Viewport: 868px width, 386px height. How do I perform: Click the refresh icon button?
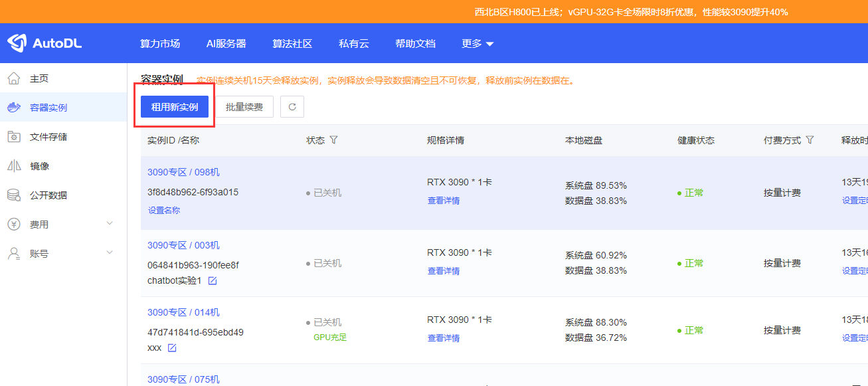click(x=292, y=106)
